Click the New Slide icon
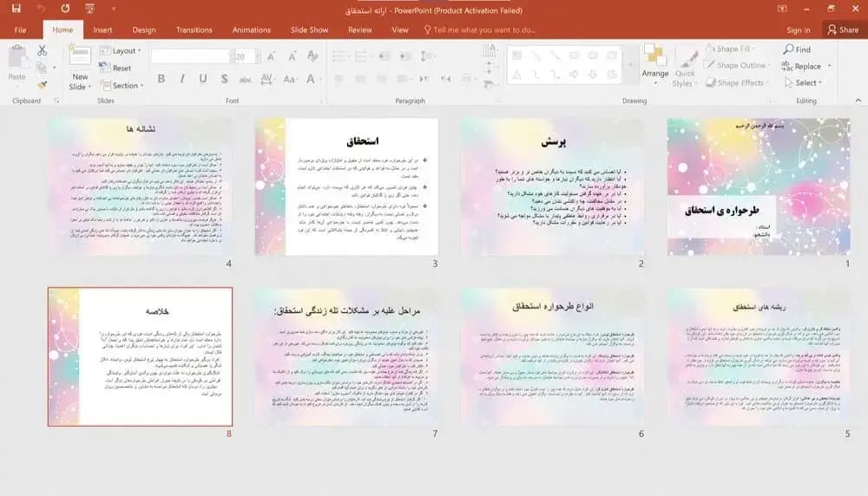Image resolution: width=868 pixels, height=496 pixels. [x=80, y=57]
